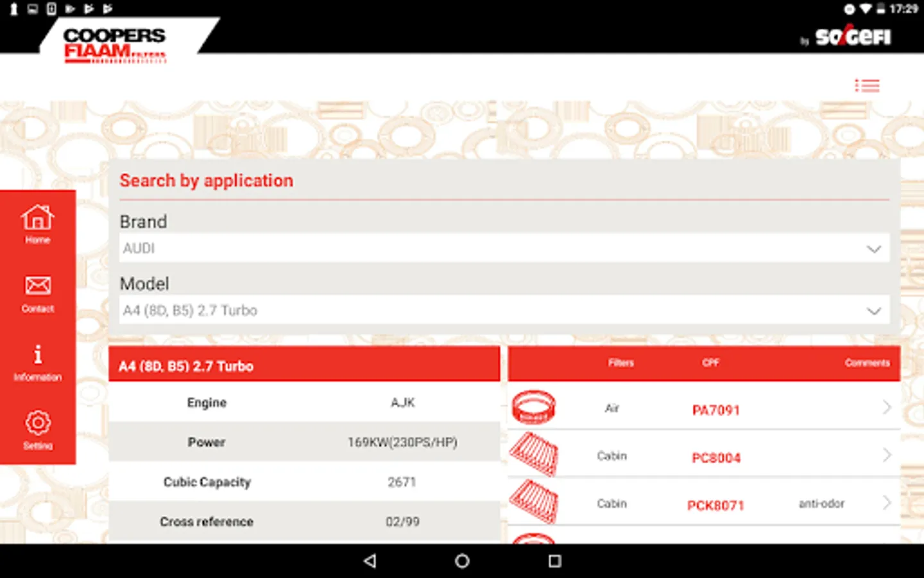Select the Comments column header
This screenshot has height=578, width=924.
pyautogui.click(x=867, y=363)
